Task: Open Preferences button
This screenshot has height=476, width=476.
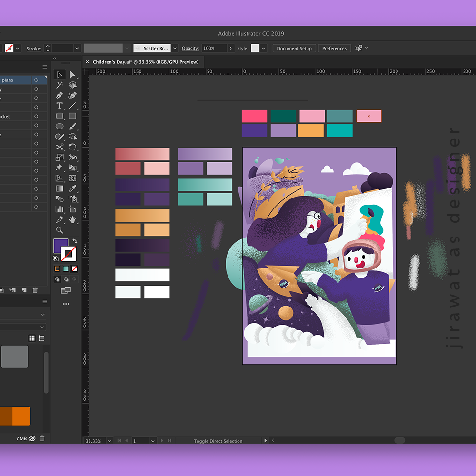Action: pyautogui.click(x=334, y=48)
